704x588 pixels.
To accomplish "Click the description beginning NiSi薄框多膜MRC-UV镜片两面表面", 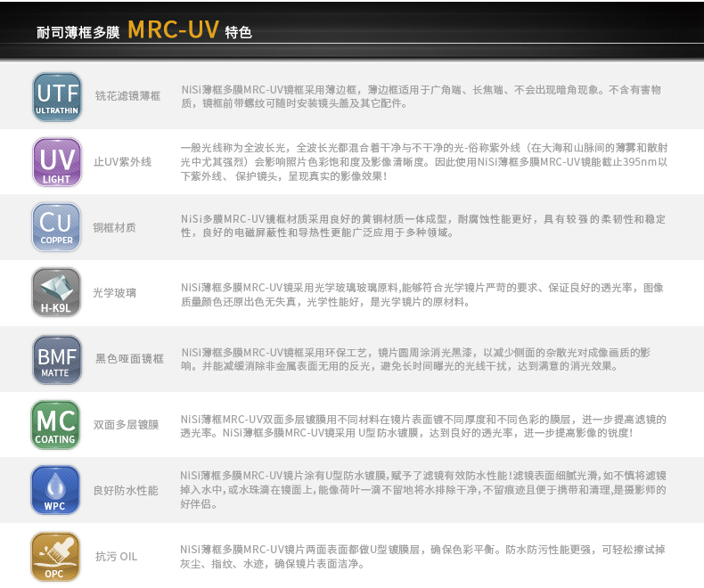I will point(423,557).
